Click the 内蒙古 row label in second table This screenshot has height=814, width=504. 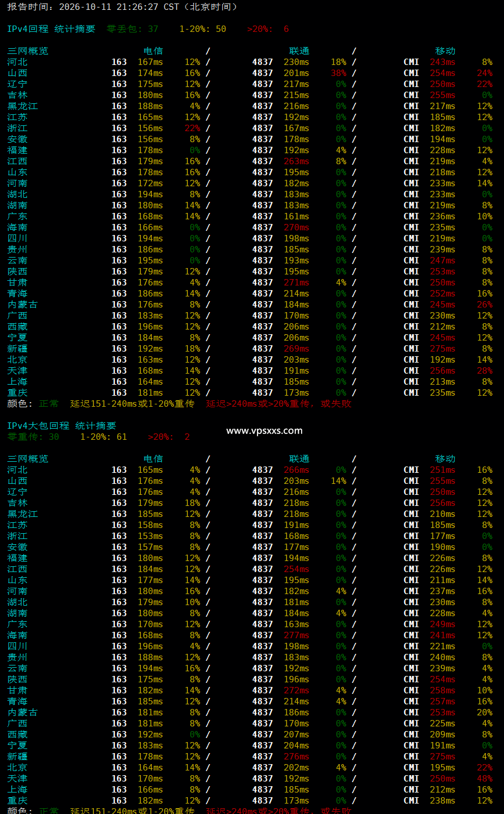(x=23, y=712)
